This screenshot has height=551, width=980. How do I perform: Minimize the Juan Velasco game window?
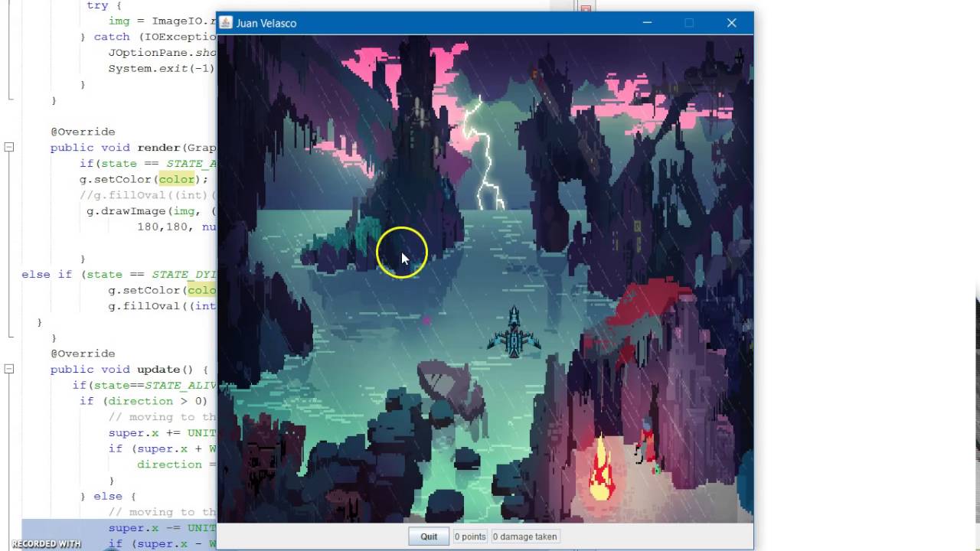[x=647, y=23]
